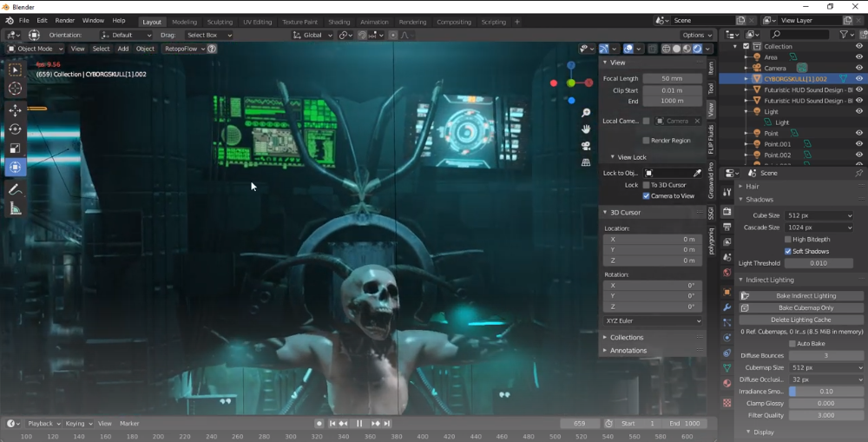Switch perspective/orthographic with grid icon
This screenshot has width=868, height=442.
click(x=586, y=162)
